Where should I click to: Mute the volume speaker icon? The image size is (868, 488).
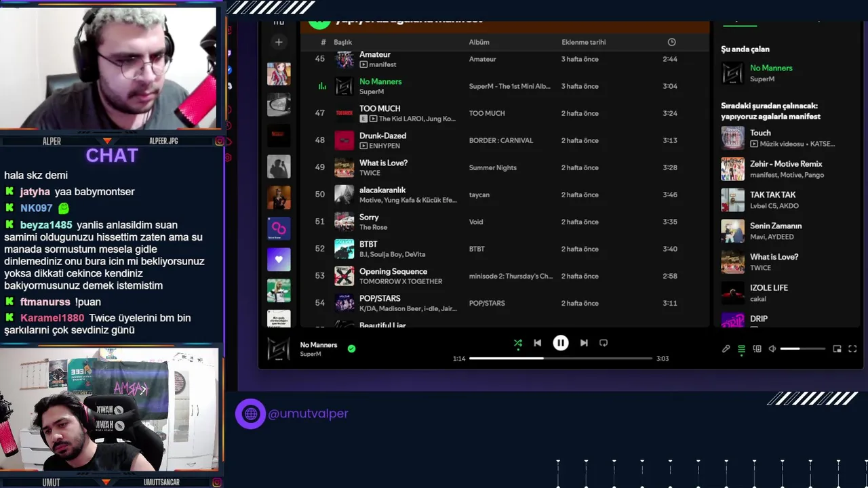pyautogui.click(x=772, y=349)
